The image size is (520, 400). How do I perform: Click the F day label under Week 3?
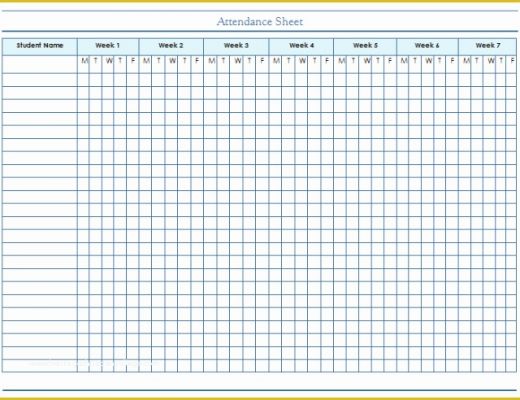tap(262, 61)
